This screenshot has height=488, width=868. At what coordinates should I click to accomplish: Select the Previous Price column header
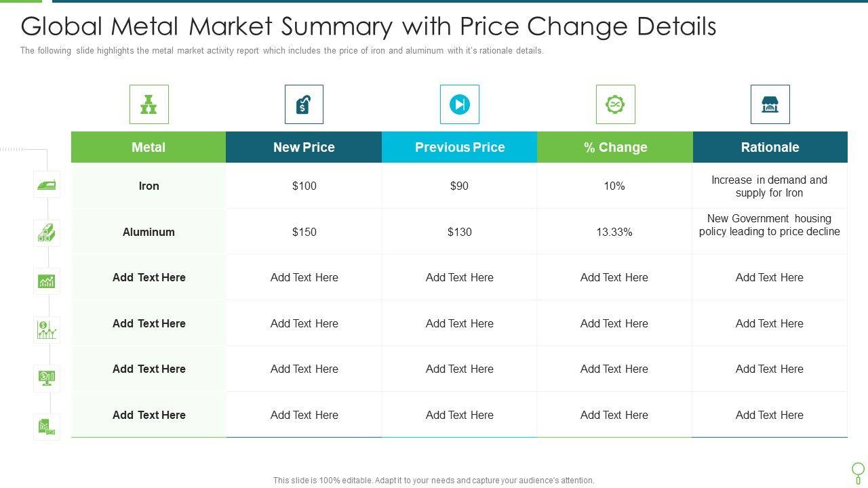coord(460,147)
